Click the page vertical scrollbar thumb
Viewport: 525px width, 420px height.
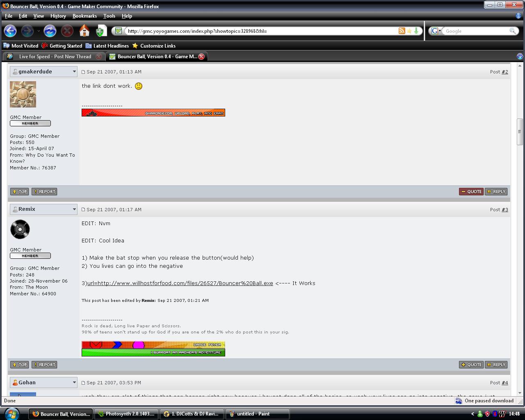(x=520, y=132)
